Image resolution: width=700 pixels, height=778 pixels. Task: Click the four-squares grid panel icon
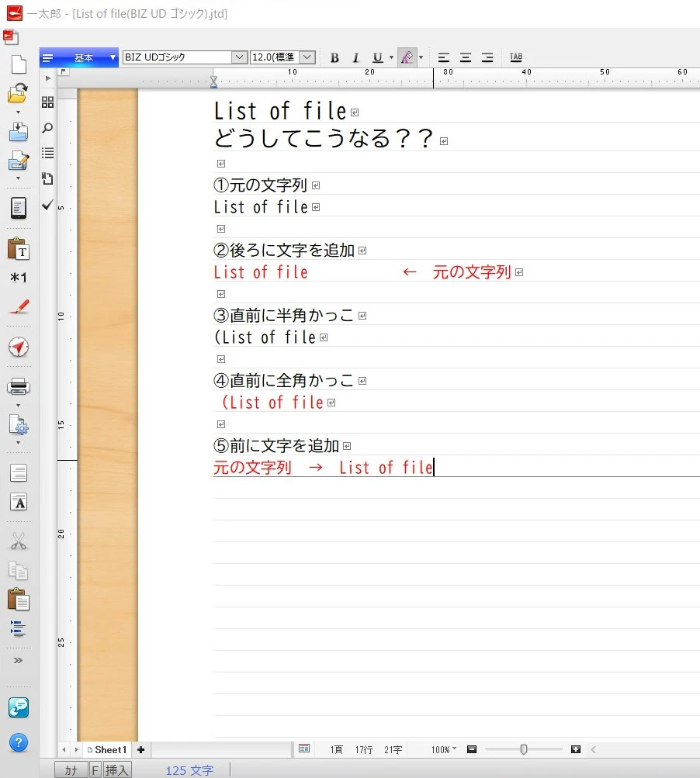[x=47, y=102]
